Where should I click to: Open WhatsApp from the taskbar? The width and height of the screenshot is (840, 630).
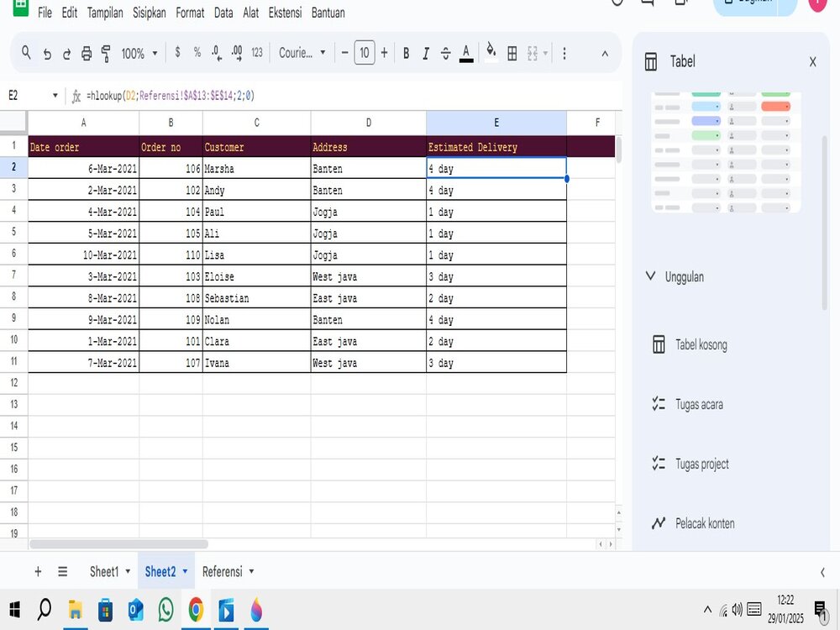pyautogui.click(x=165, y=610)
